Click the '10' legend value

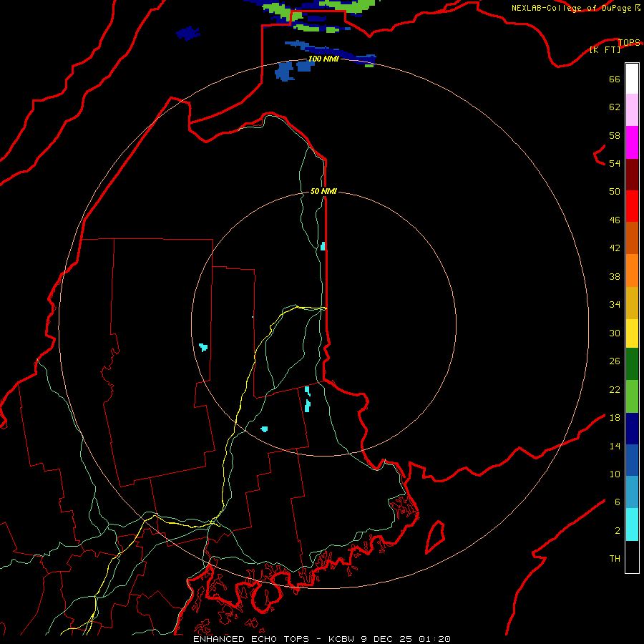[615, 474]
